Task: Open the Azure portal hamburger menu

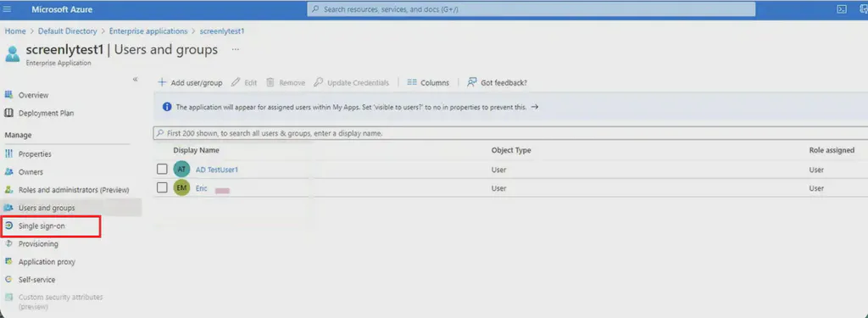Action: click(x=7, y=9)
